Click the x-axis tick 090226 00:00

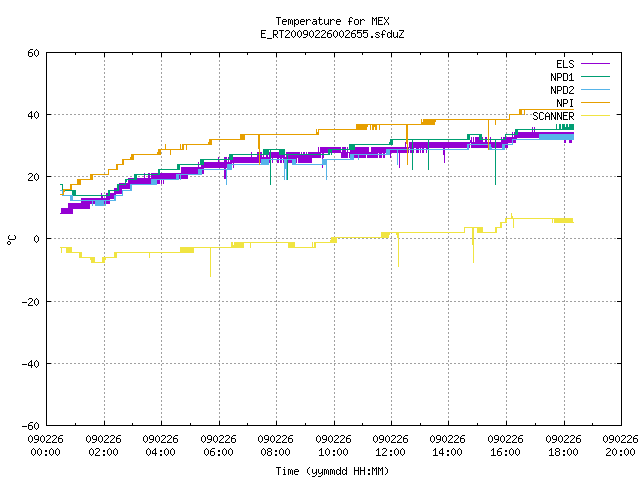point(46,446)
